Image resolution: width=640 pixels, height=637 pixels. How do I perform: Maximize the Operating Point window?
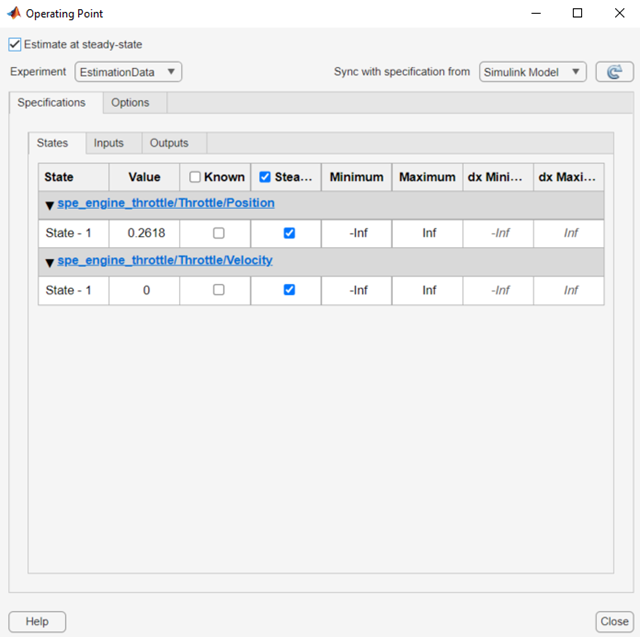(x=578, y=13)
